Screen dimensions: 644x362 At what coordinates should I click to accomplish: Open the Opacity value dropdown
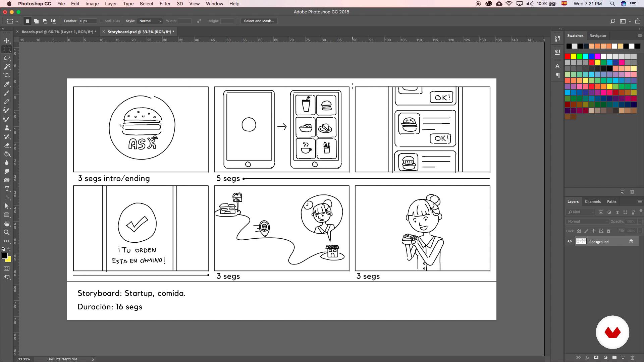click(x=640, y=221)
